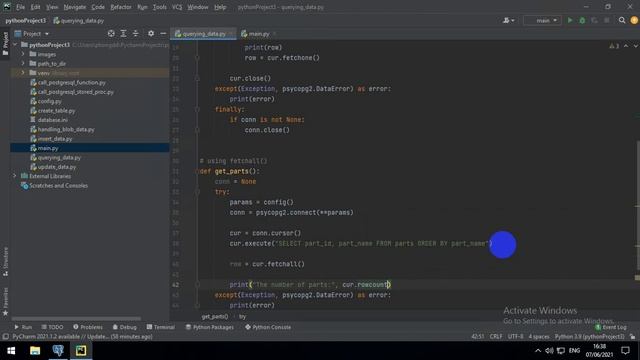The image size is (640, 360).
Task: Click tool windows quick access icon bottom-left
Action: pyautogui.click(x=5, y=337)
